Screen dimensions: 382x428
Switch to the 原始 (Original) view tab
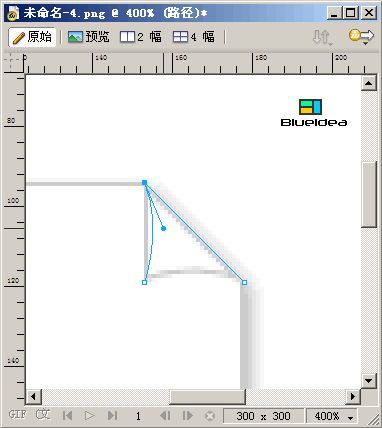click(32, 37)
